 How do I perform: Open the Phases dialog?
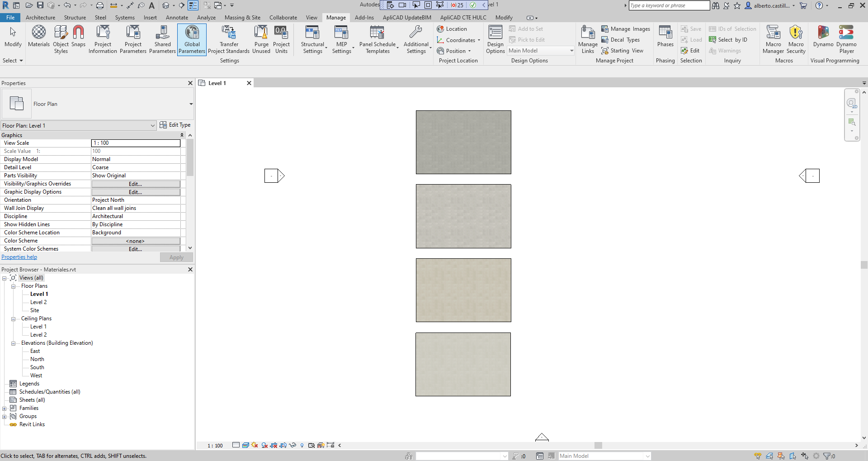click(x=665, y=38)
